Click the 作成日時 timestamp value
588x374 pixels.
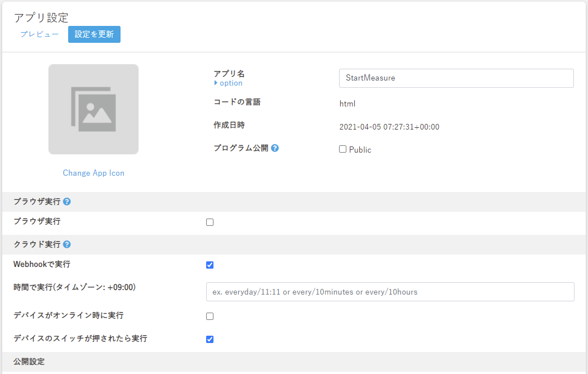389,127
